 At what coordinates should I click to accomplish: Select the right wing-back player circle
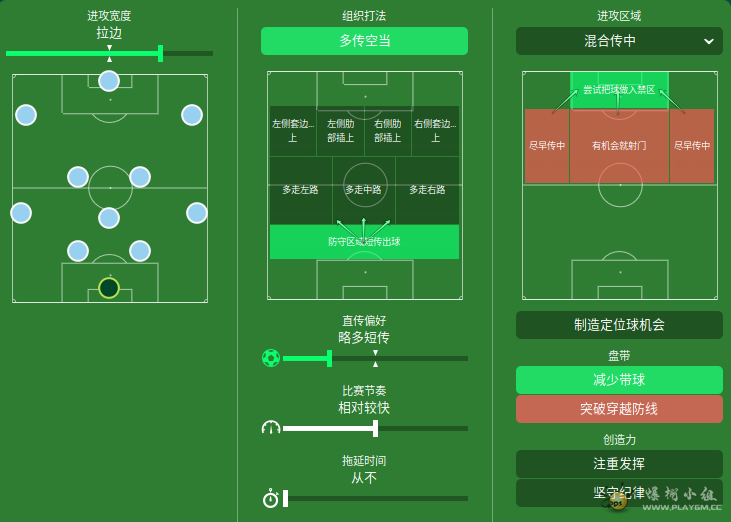[197, 213]
